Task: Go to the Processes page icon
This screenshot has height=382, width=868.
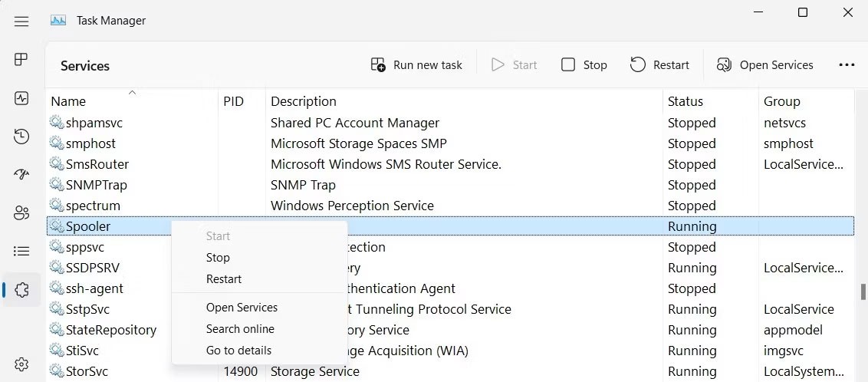Action: tap(21, 60)
